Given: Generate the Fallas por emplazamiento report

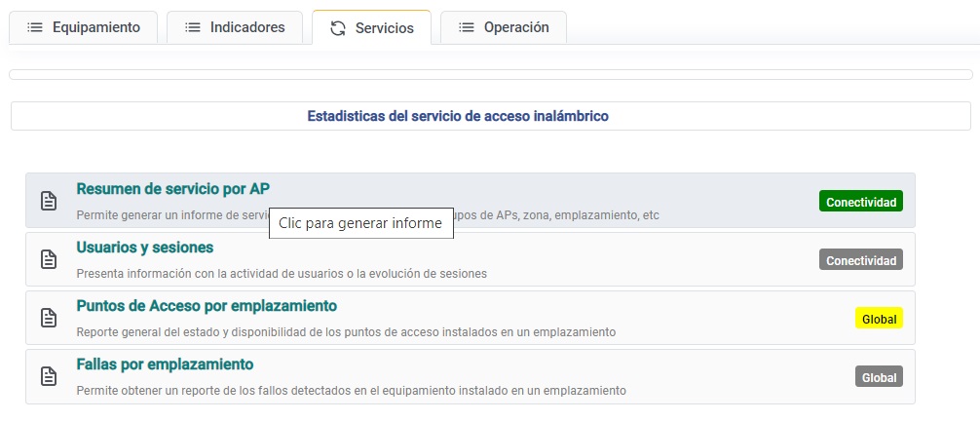Looking at the screenshot, I should (165, 364).
